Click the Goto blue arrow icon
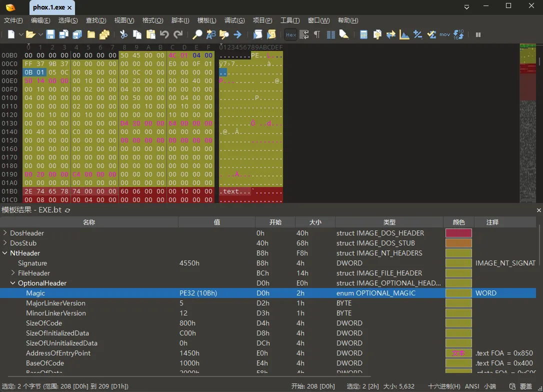The height and width of the screenshot is (392, 543). (x=237, y=34)
